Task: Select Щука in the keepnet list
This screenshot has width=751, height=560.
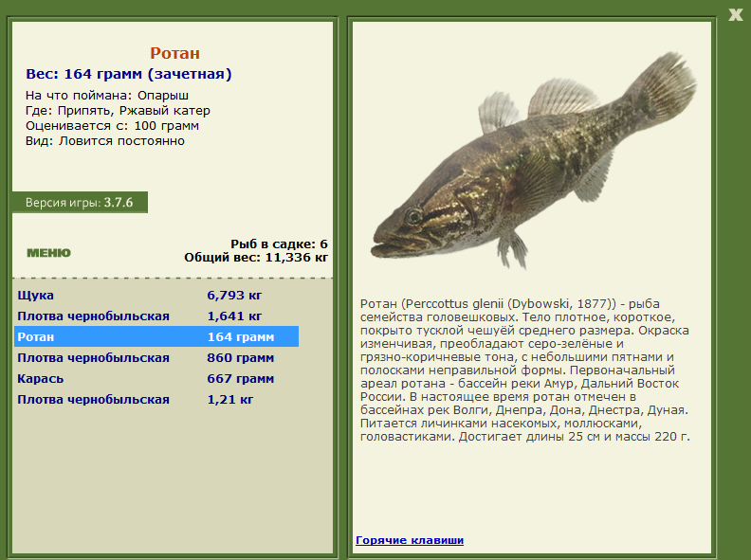Action: [156, 296]
